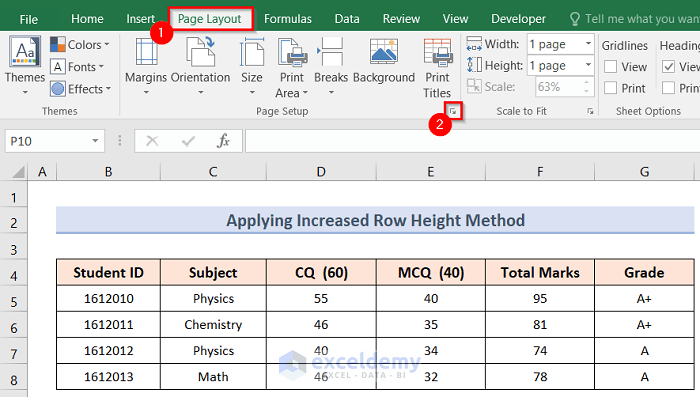Switch to the Formulas tab

288,19
